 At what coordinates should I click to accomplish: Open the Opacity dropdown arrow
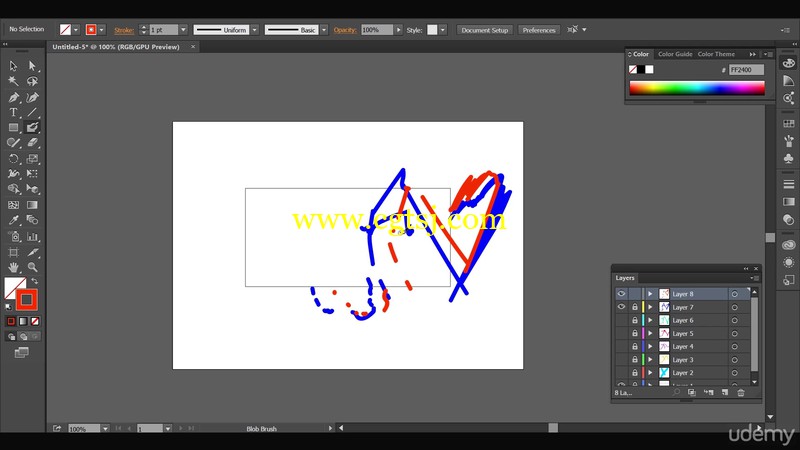(398, 30)
